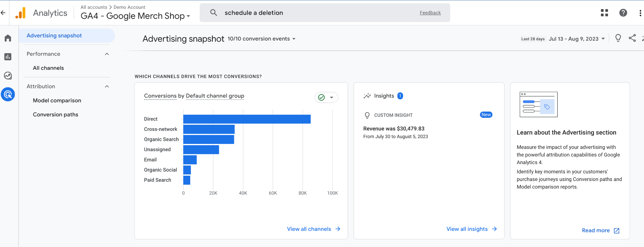This screenshot has height=247, width=644.
Task: Click the View all channels link
Action: (309, 229)
